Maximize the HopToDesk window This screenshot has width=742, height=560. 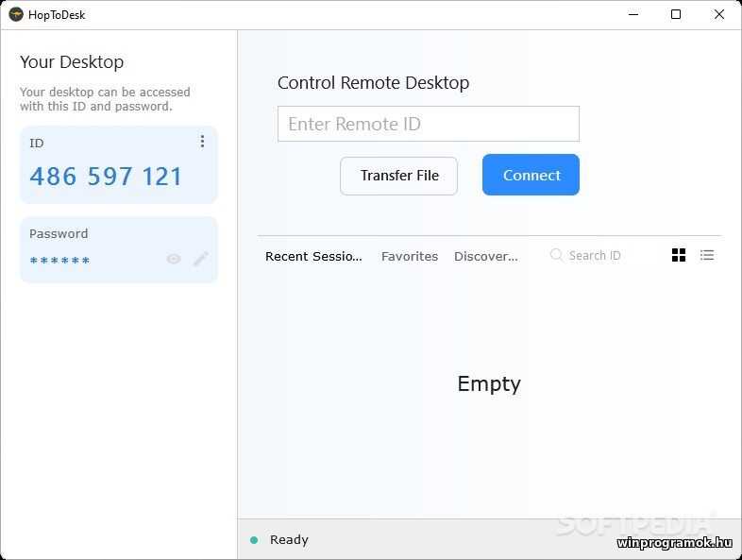(676, 14)
